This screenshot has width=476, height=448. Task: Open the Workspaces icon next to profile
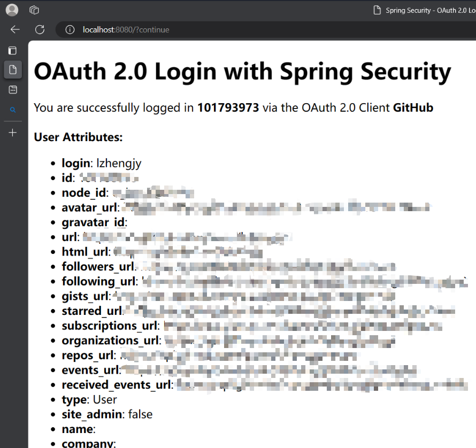(34, 10)
